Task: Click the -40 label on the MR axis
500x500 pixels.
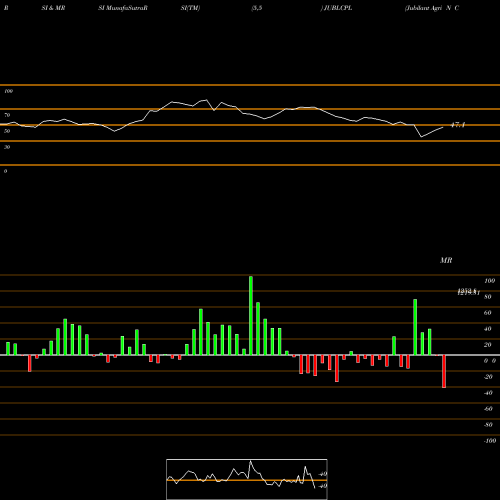Action: click(488, 393)
